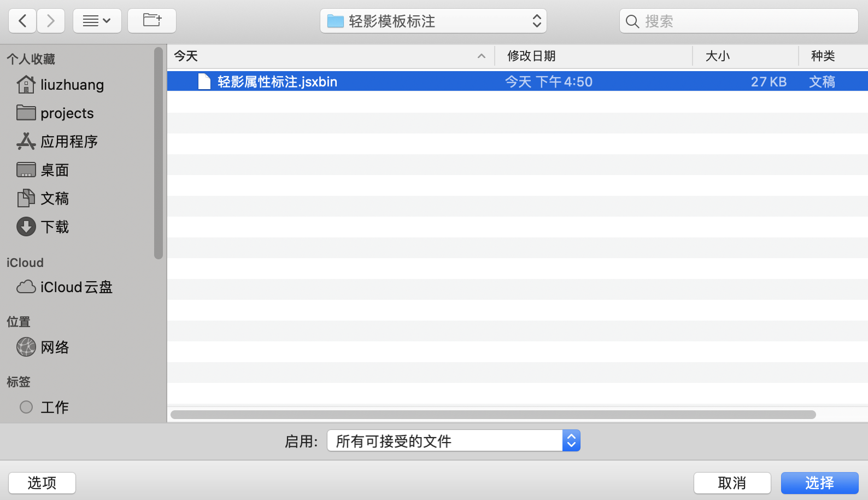Click the tag circle beside 工作
Image resolution: width=868 pixels, height=500 pixels.
[26, 407]
